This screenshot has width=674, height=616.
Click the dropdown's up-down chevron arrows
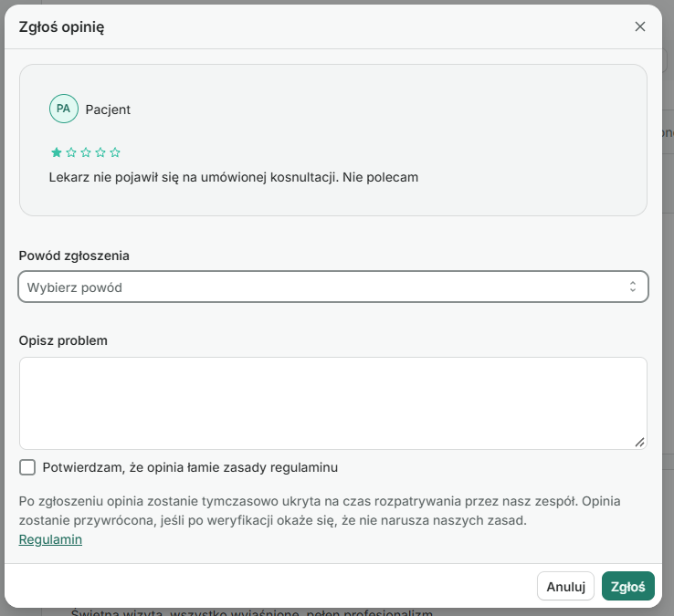633,287
